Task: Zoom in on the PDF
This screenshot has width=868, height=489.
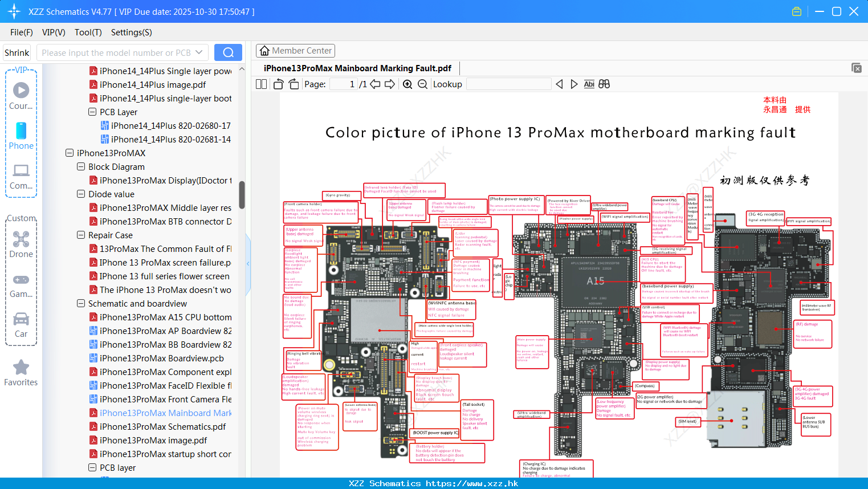Action: click(x=407, y=84)
